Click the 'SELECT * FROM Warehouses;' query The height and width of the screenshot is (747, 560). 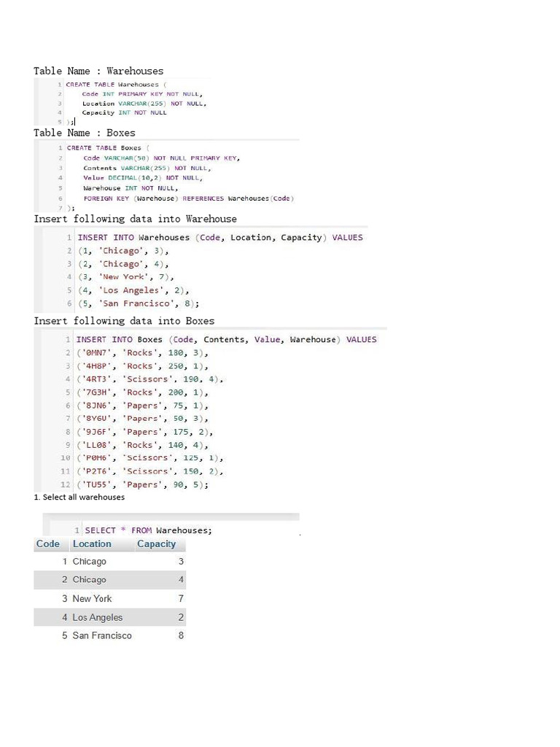pyautogui.click(x=149, y=530)
